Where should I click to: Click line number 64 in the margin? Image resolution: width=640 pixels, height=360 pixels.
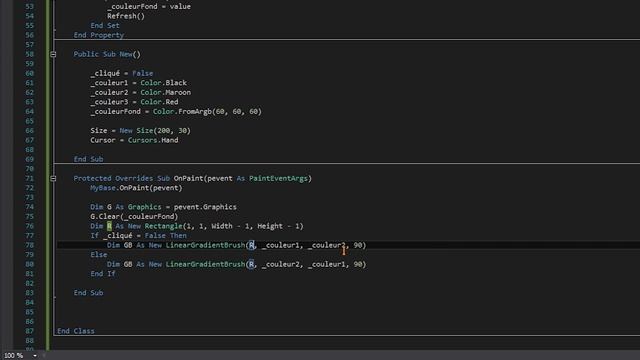29,111
